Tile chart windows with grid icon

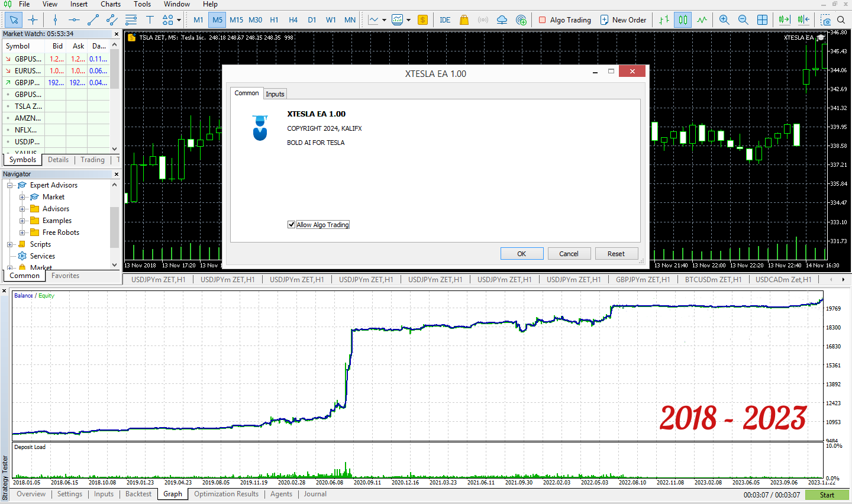point(762,20)
